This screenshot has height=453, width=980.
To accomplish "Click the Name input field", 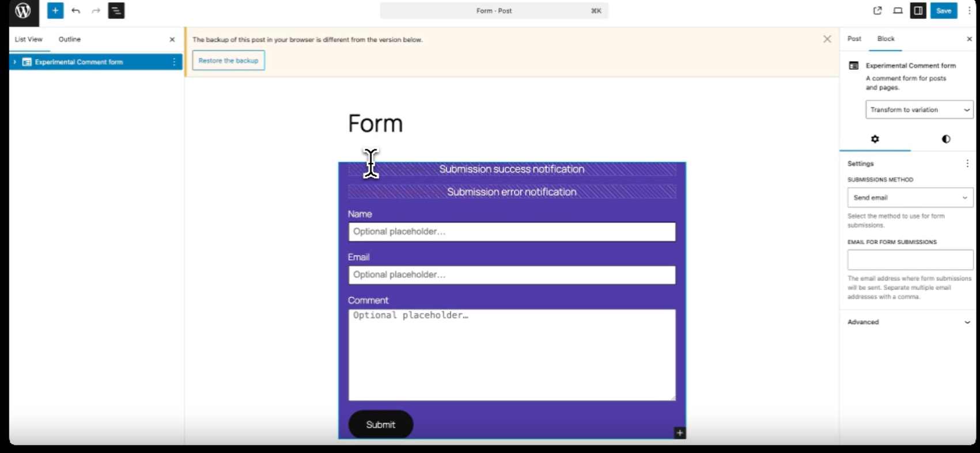I will [x=512, y=232].
